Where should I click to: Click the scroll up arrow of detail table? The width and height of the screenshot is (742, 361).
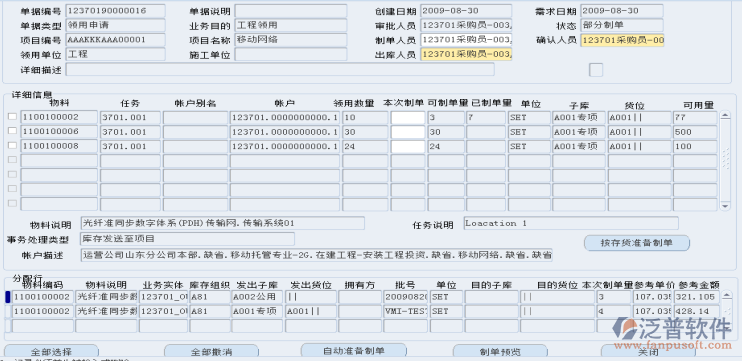(x=724, y=115)
